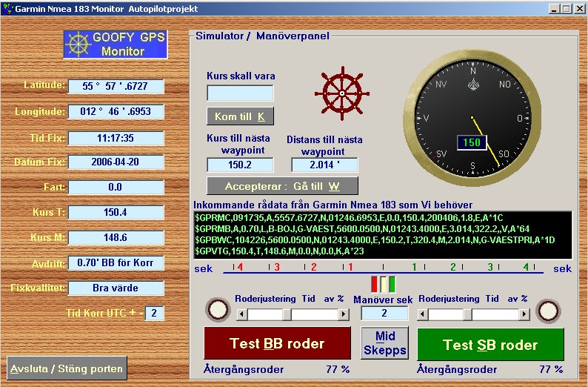The image size is (588, 387).
Task: Click the round indicator lamp left of BB roder slider
Action: click(218, 310)
